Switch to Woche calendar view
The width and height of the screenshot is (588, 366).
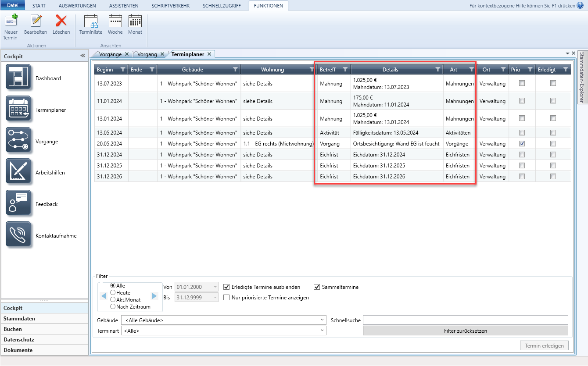tap(115, 21)
